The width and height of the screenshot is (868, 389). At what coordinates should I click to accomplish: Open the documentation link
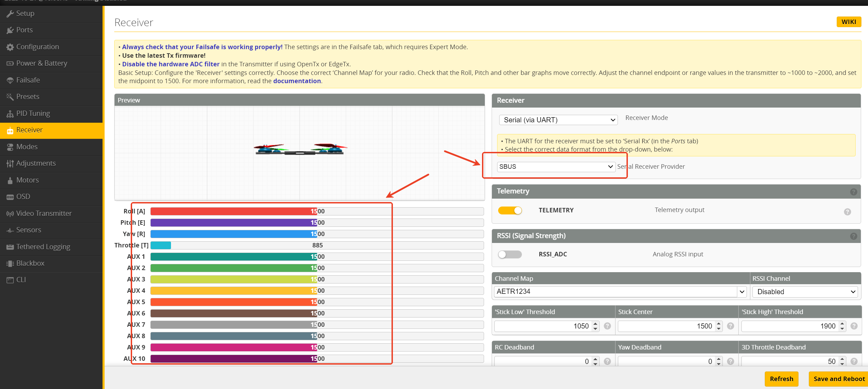click(x=297, y=81)
